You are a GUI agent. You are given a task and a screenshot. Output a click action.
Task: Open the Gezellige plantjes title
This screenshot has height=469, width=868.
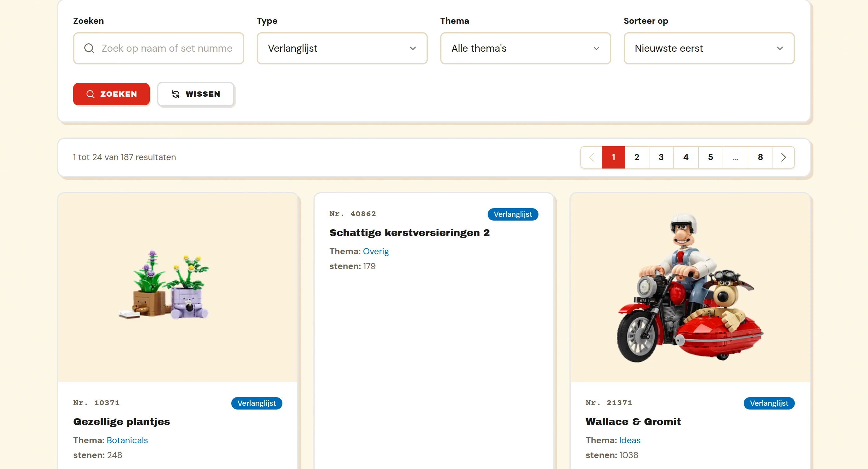pos(122,422)
